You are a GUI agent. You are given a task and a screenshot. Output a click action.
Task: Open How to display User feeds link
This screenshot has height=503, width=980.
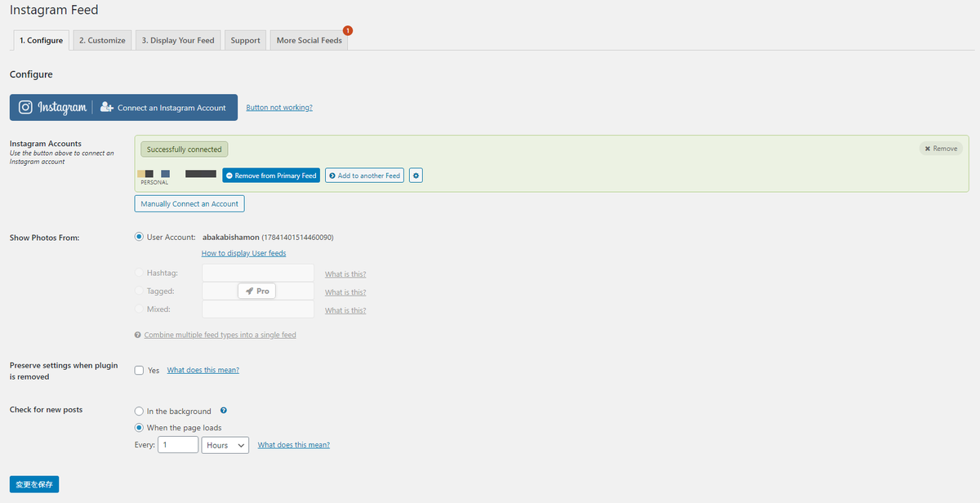tap(243, 253)
